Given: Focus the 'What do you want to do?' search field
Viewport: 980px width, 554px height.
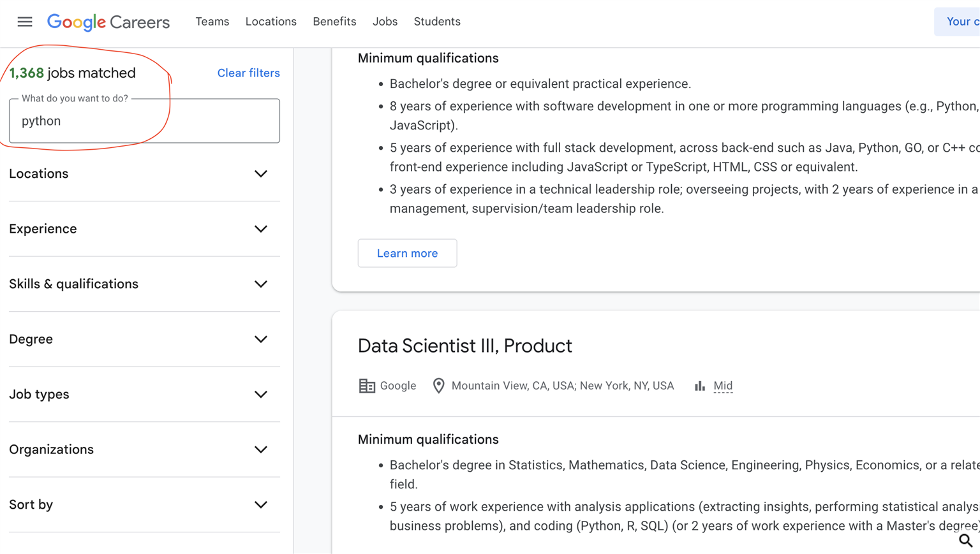Looking at the screenshot, I should pos(144,120).
